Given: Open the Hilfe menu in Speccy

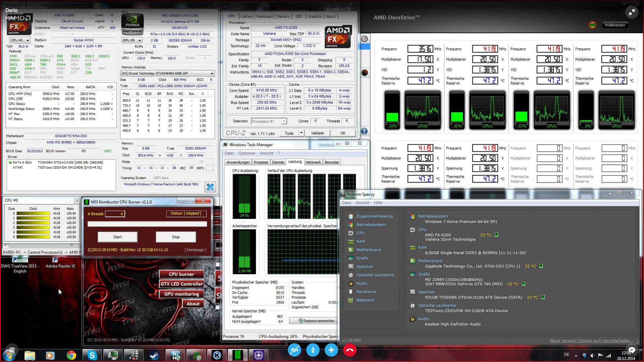Looking at the screenshot, I should (378, 203).
